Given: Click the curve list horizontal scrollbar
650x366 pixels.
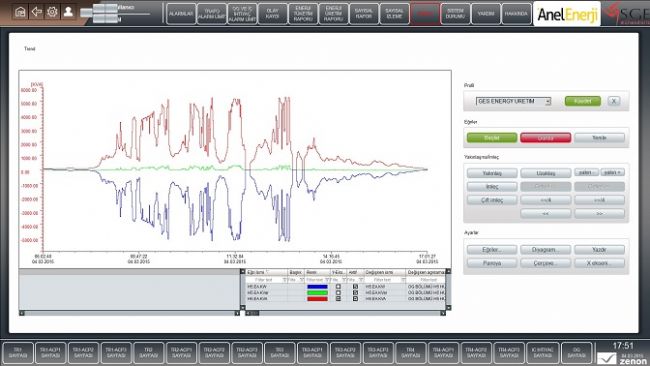Looking at the screenshot, I should (x=345, y=313).
